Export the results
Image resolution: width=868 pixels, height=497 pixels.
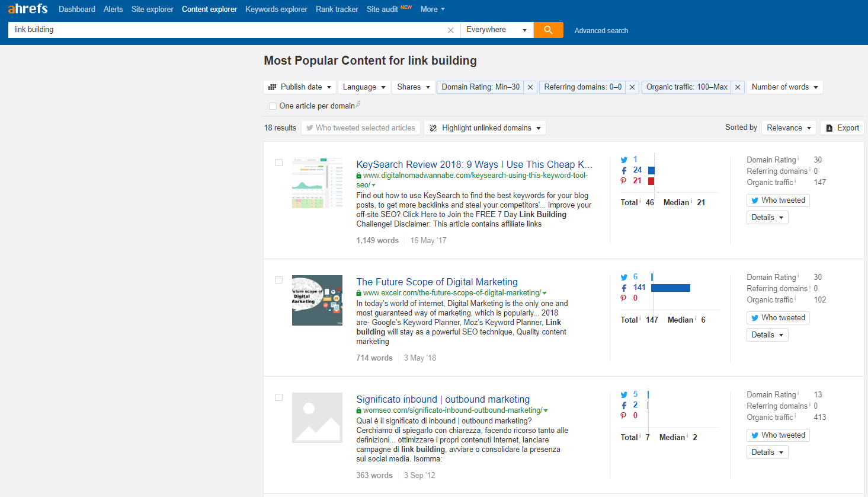(842, 128)
